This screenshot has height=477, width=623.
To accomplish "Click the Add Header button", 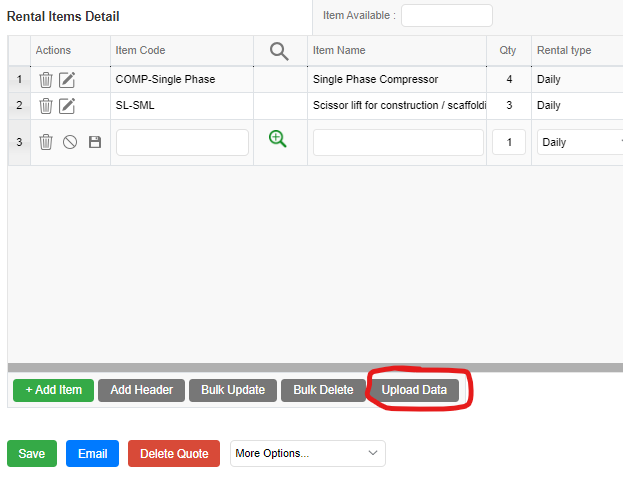I will pyautogui.click(x=141, y=390).
